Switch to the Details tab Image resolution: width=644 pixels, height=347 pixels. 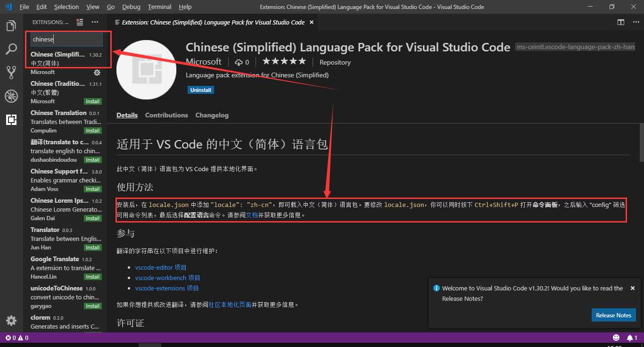tap(127, 115)
